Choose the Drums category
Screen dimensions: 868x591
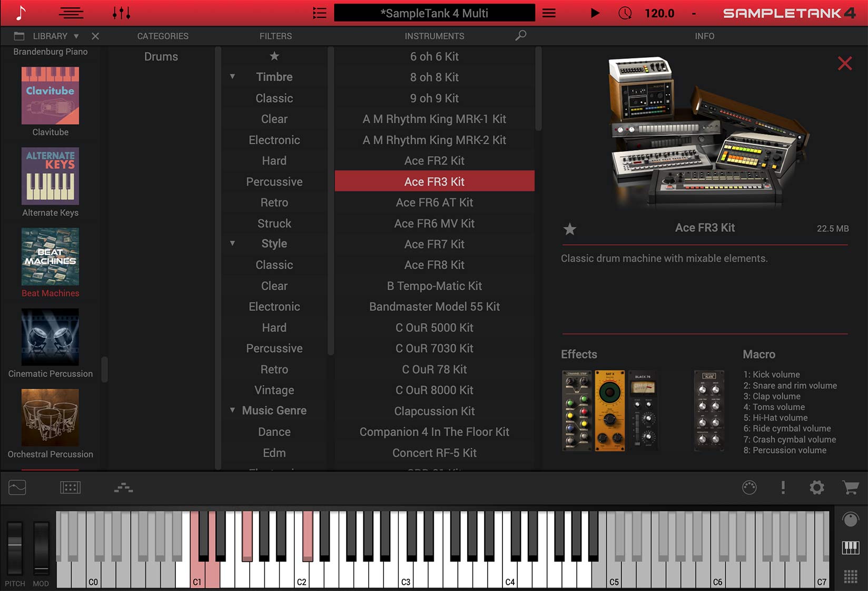(161, 56)
